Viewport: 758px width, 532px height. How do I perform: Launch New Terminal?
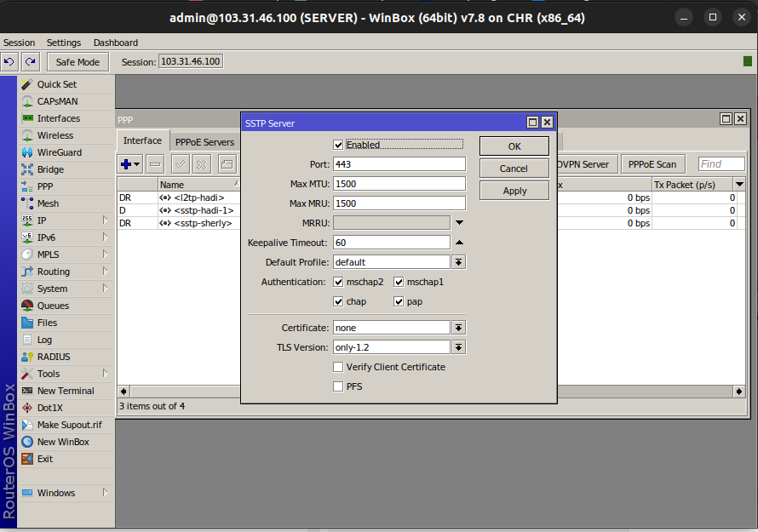pos(66,391)
